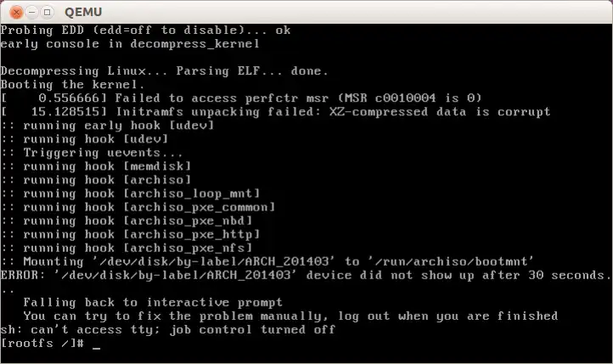Minimize the QEMU window
This screenshot has height=364, width=613.
[x=31, y=13]
